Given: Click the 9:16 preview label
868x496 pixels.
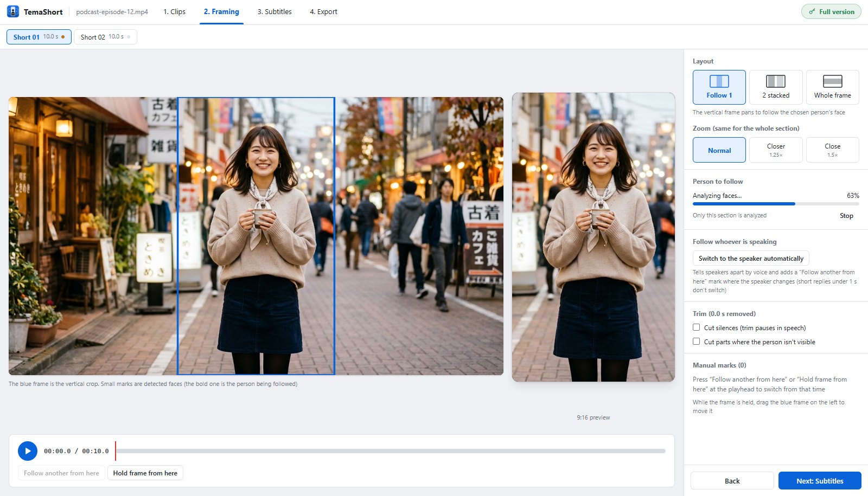Looking at the screenshot, I should coord(593,417).
